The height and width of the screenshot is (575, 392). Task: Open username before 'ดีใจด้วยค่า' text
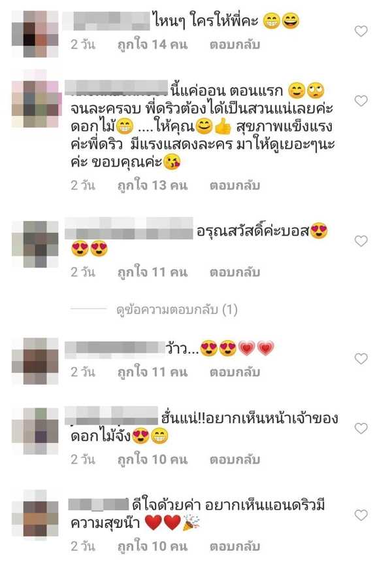pos(99,504)
